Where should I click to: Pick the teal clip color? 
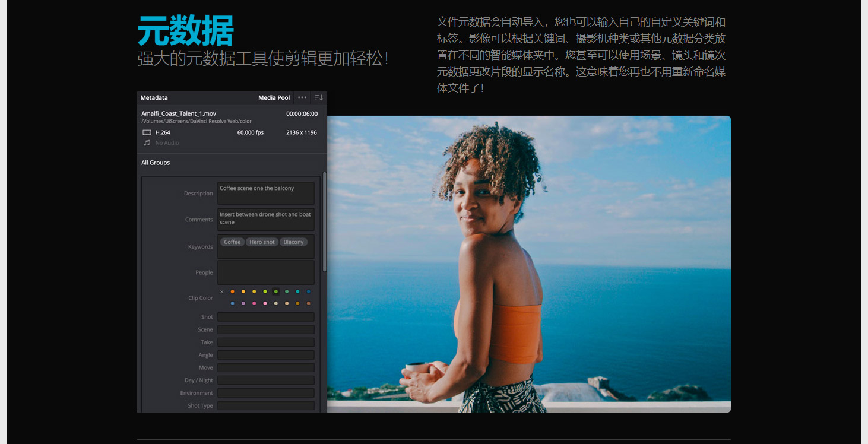(x=287, y=291)
